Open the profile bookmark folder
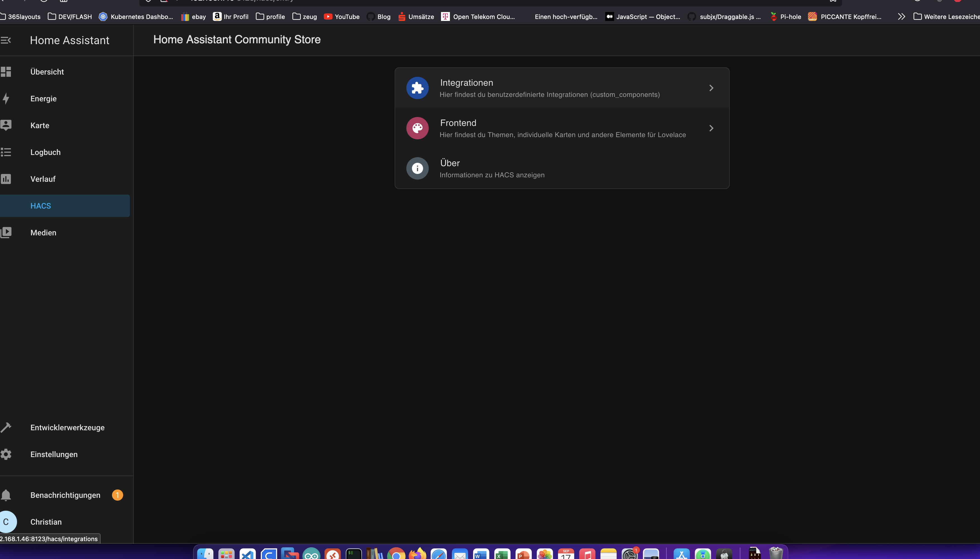This screenshot has width=980, height=559. pos(270,16)
